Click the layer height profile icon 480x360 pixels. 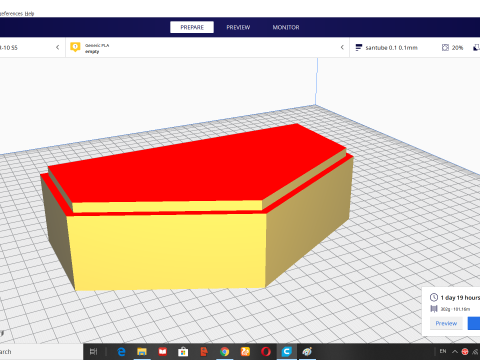359,48
